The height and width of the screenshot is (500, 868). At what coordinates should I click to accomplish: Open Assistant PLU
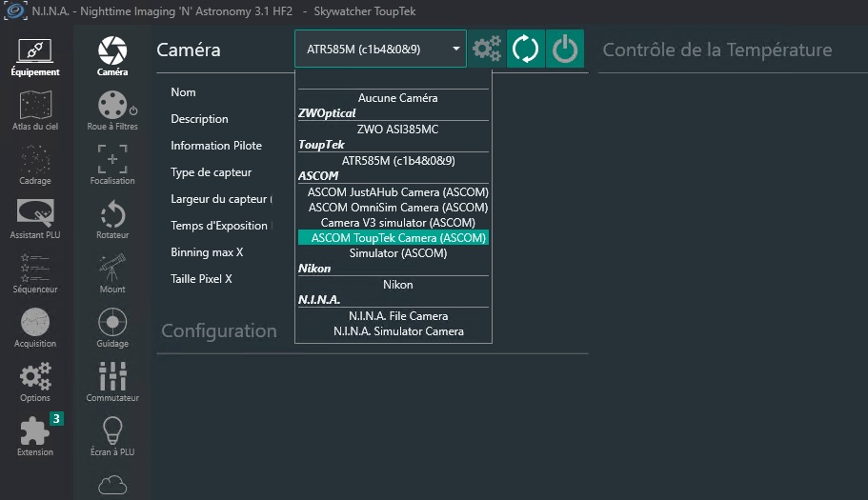point(35,219)
